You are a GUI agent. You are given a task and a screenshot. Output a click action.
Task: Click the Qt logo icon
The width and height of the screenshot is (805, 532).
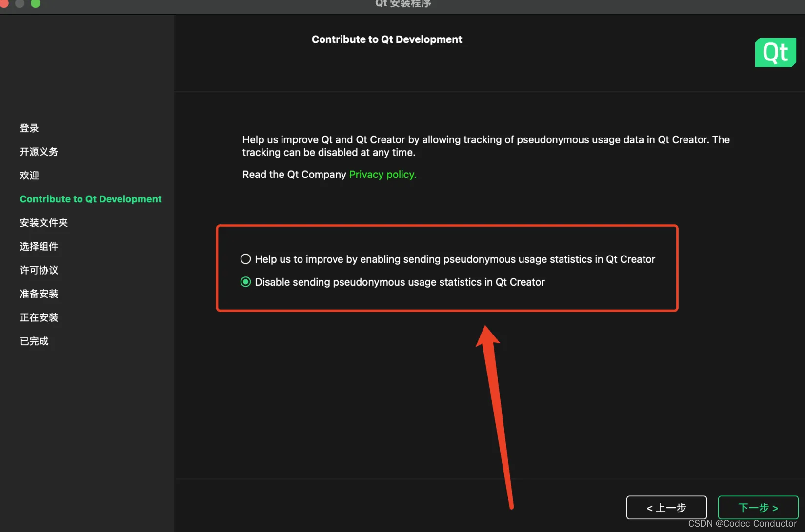[775, 52]
